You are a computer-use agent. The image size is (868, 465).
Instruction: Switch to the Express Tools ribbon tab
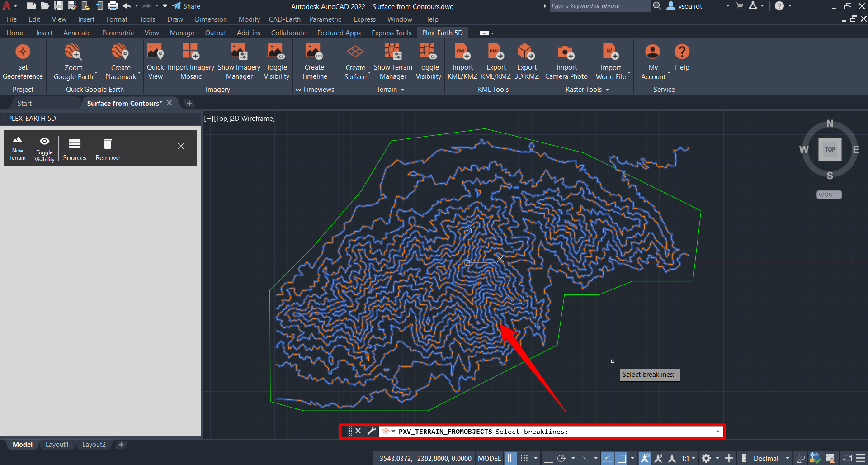(391, 33)
